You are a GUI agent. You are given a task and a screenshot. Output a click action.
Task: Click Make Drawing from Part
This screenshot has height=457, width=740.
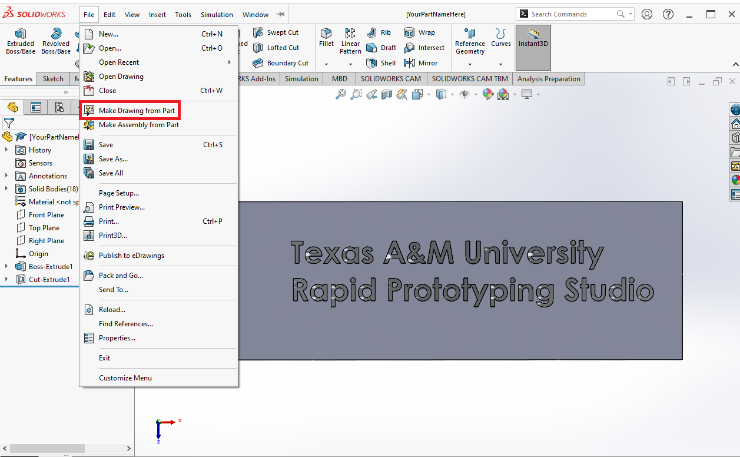[137, 110]
